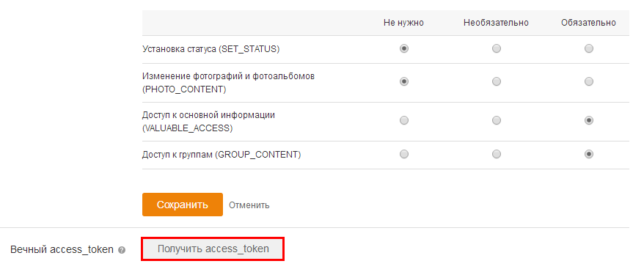Click the Необязательно column header

496,23
